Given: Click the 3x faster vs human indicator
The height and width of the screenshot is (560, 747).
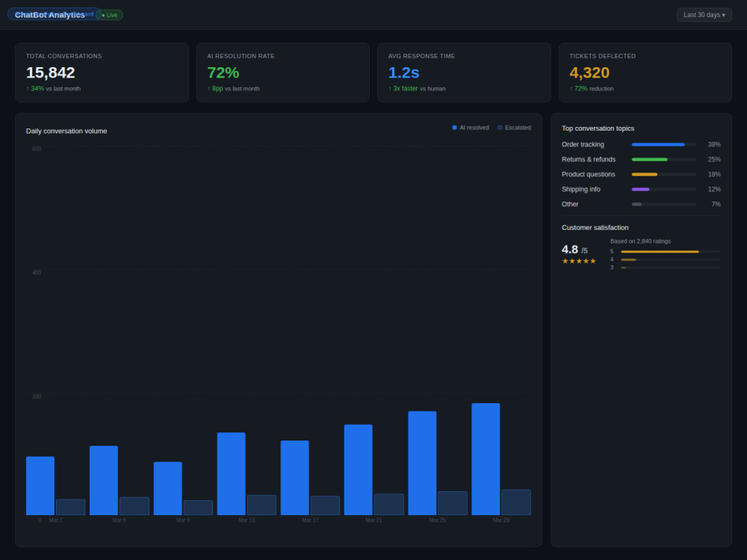Looking at the screenshot, I should tap(417, 89).
